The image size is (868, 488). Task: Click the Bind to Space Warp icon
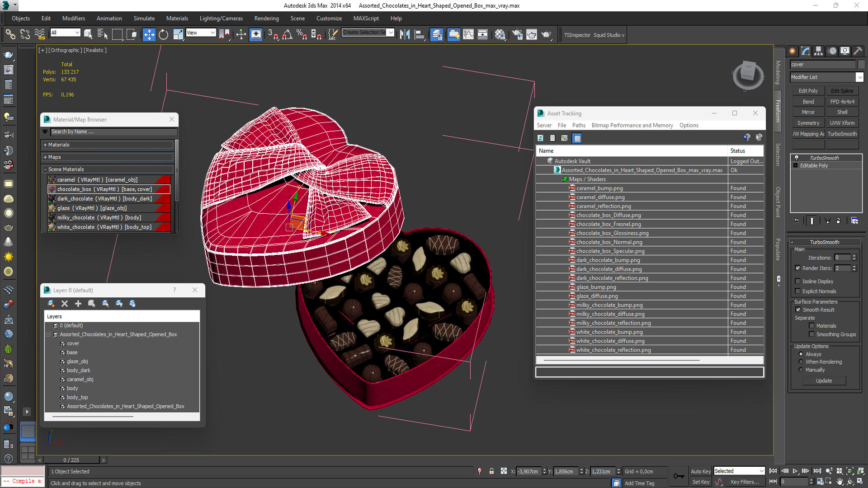click(x=40, y=35)
